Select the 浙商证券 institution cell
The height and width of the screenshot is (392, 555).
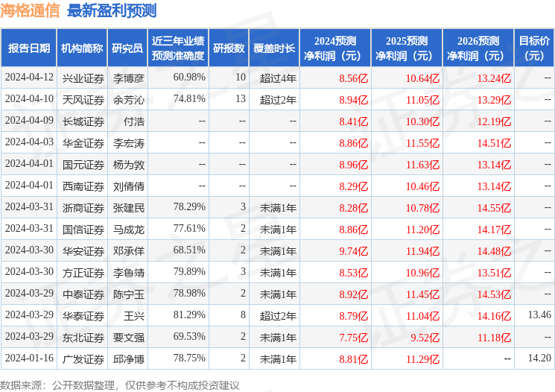point(83,208)
